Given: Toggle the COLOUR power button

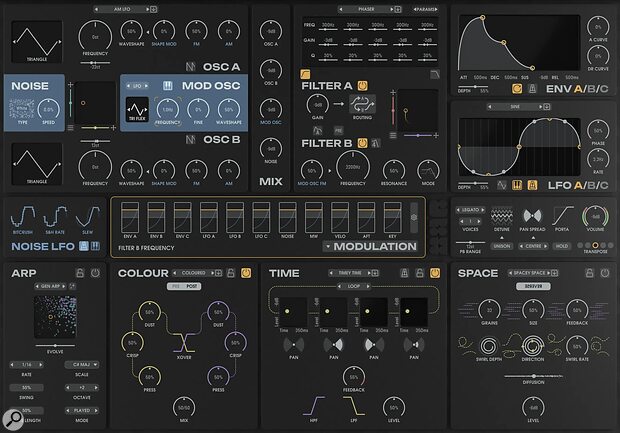Looking at the screenshot, I should 246,273.
